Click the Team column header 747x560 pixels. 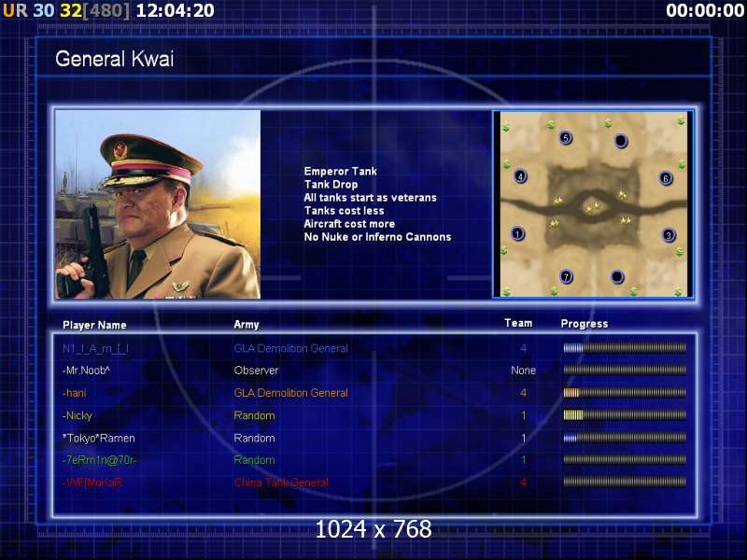[518, 323]
